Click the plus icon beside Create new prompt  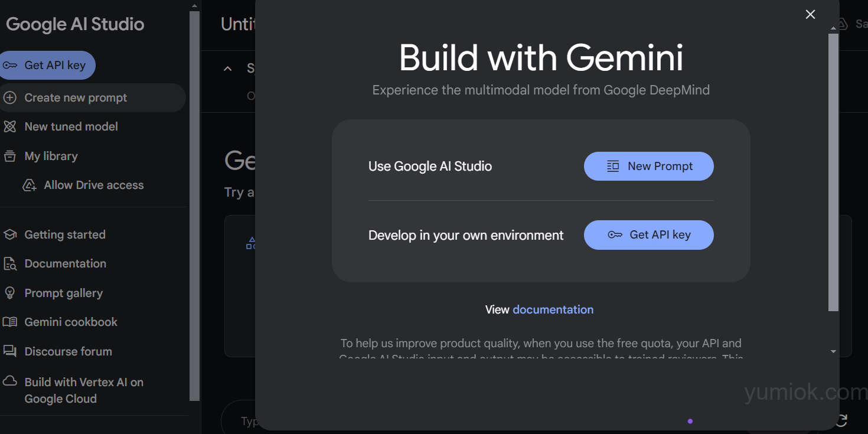(9, 98)
